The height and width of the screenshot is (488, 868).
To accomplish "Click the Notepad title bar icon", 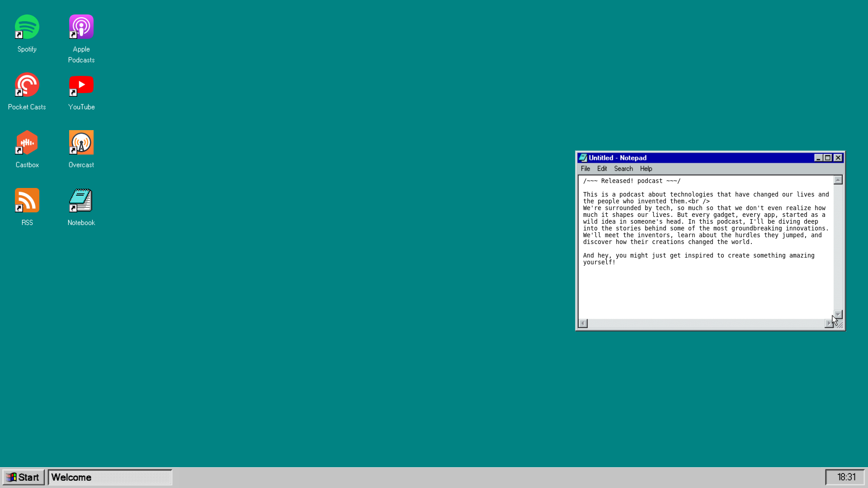I will pyautogui.click(x=583, y=158).
